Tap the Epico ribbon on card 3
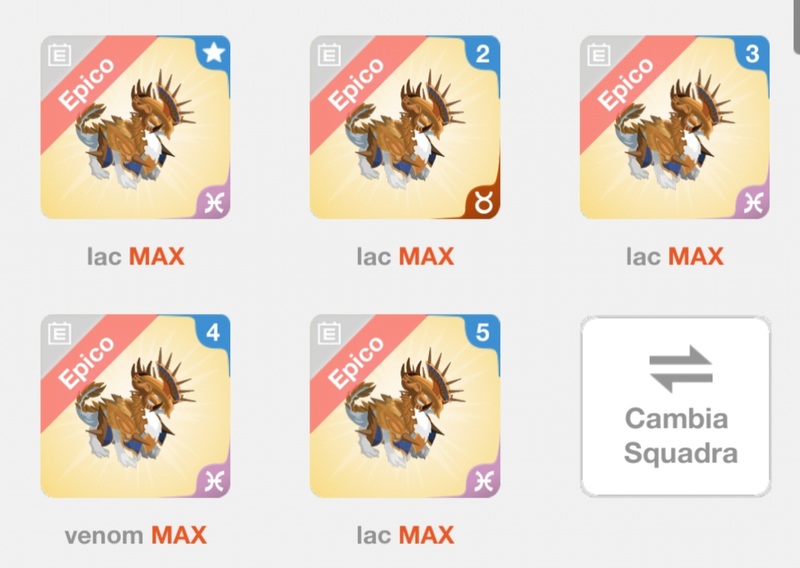 pos(627,84)
